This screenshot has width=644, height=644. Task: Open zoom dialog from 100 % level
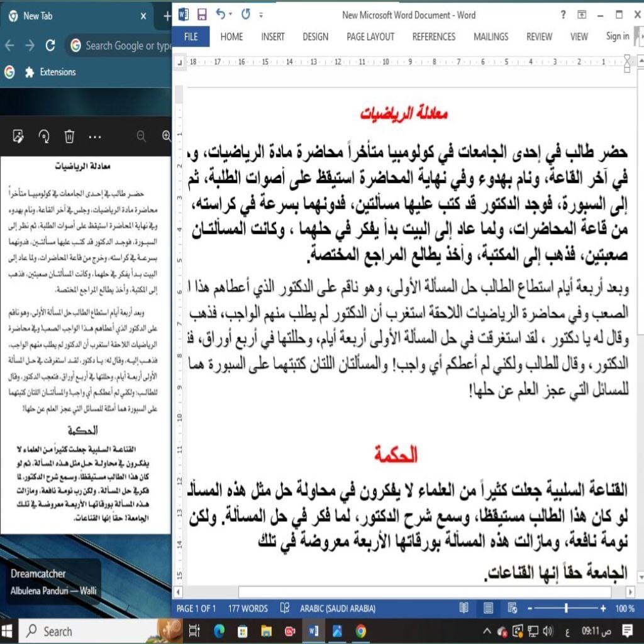[625, 608]
